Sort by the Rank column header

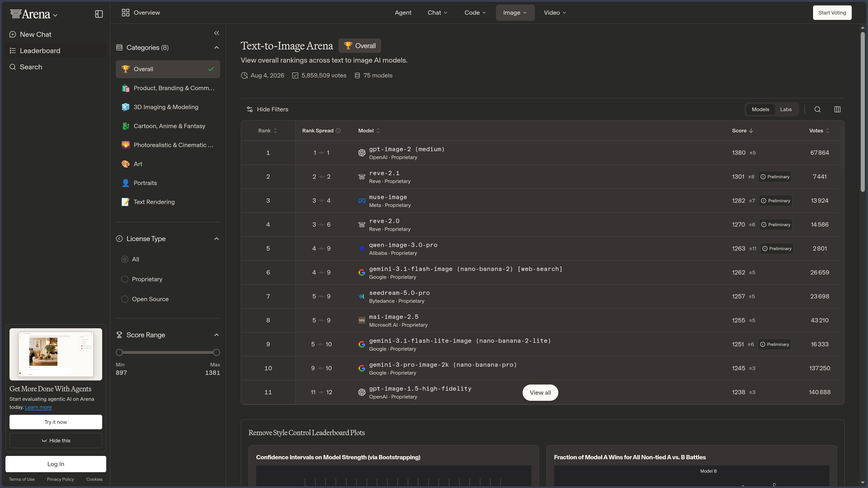click(268, 131)
